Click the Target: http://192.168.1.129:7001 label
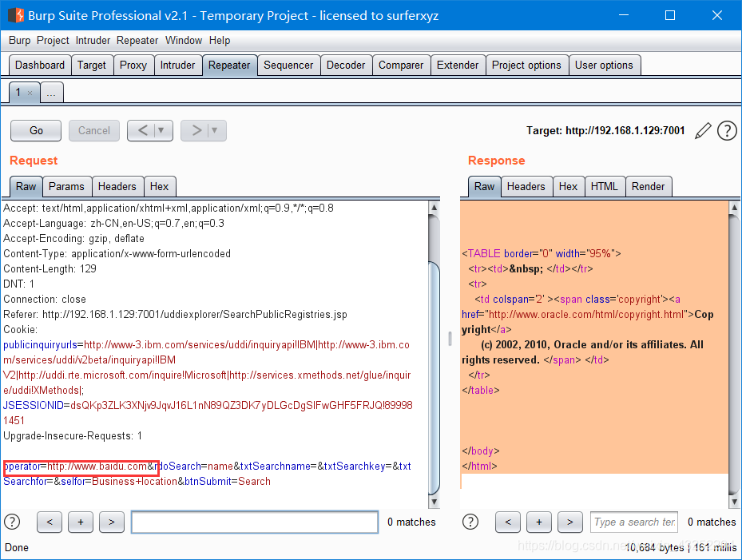742x560 pixels. pyautogui.click(x=605, y=131)
